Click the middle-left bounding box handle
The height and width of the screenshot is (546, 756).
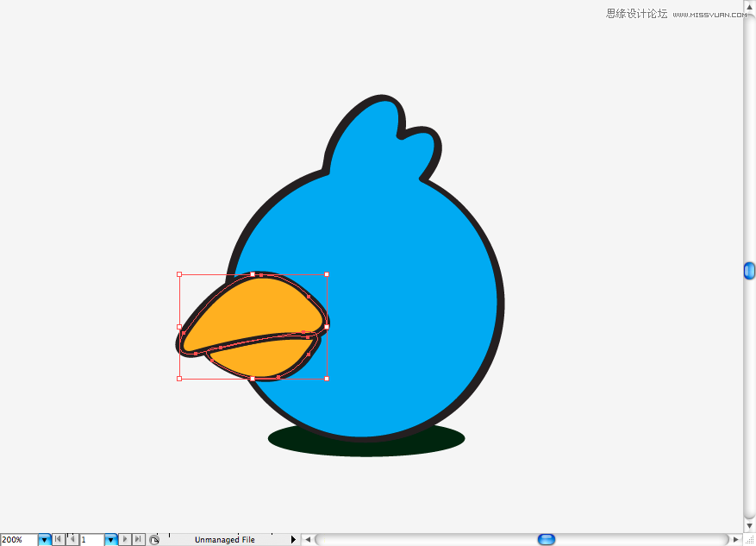click(x=179, y=327)
